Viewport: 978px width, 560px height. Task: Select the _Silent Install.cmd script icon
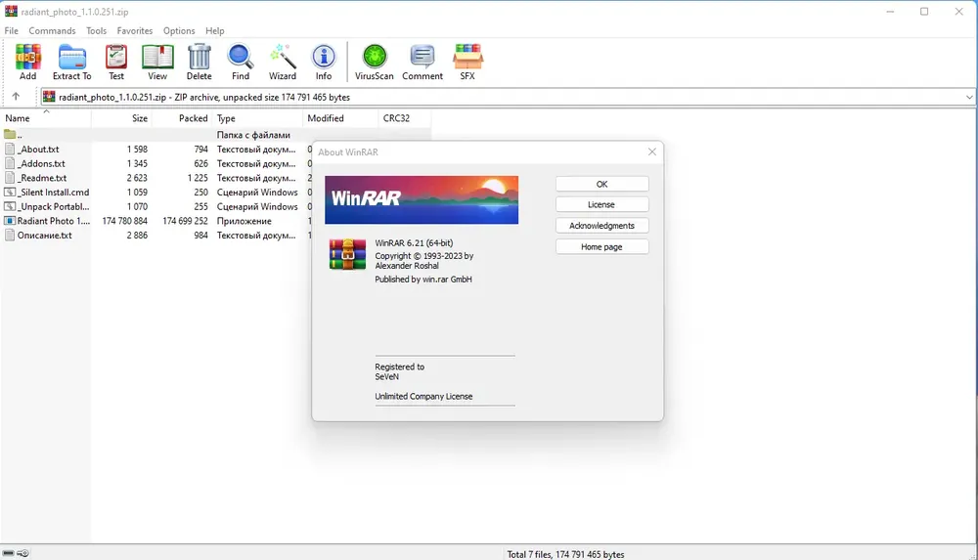(x=10, y=193)
